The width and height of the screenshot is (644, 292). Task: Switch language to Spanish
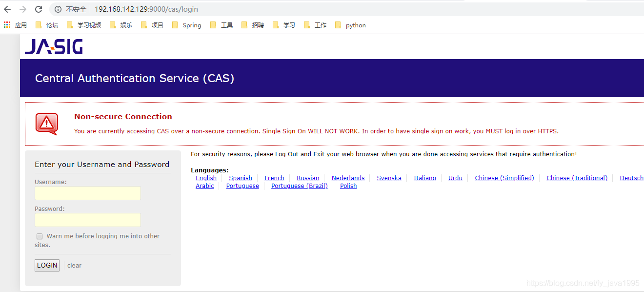point(241,178)
